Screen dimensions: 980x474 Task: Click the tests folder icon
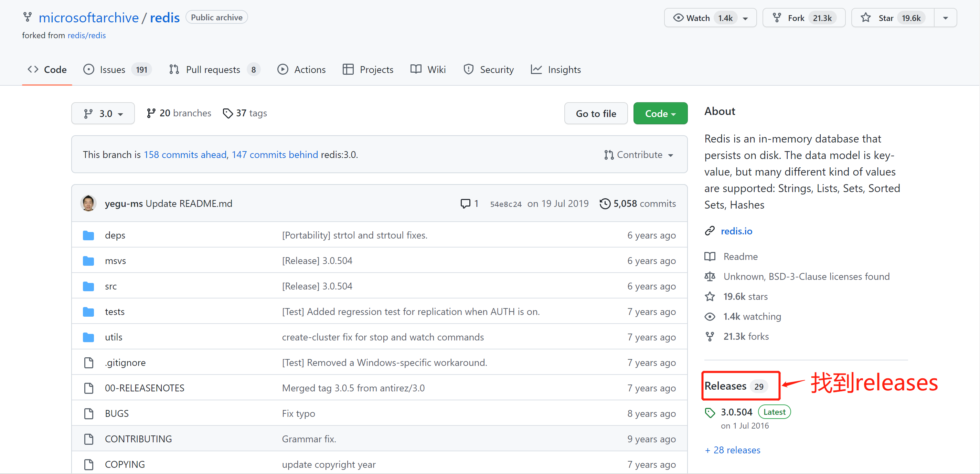click(88, 312)
